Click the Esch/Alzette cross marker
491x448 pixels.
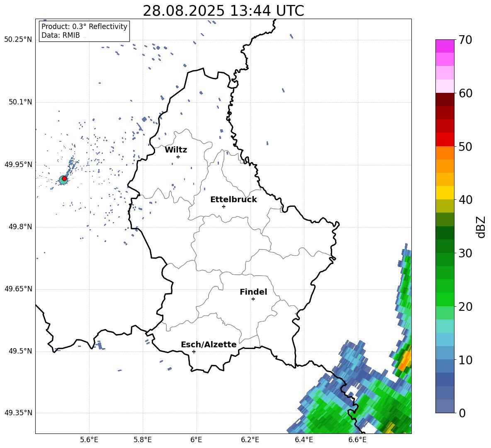(194, 351)
